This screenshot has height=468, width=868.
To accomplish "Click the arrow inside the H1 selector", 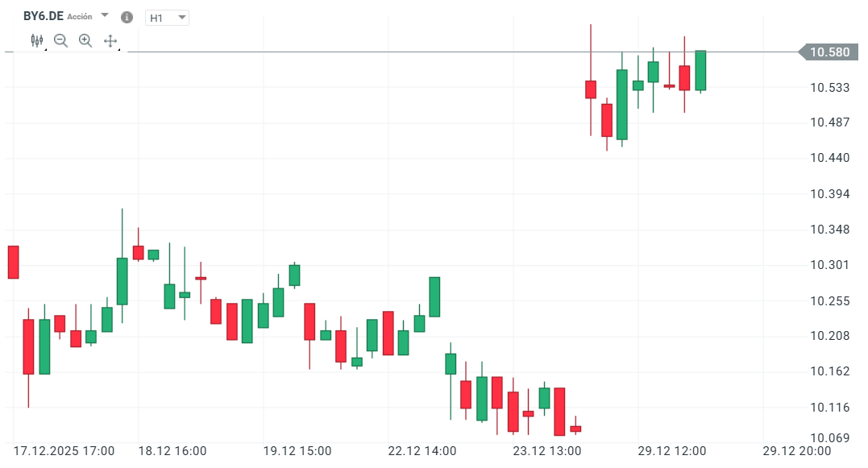I will coord(183,17).
